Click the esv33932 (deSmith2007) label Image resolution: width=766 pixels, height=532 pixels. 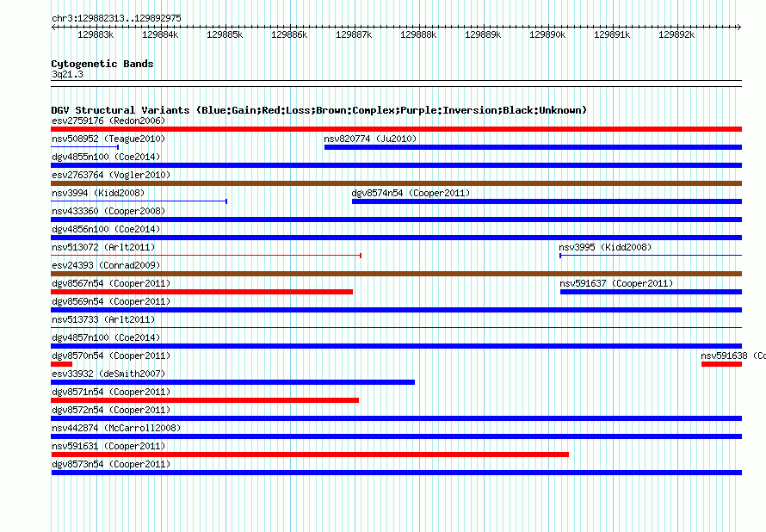pyautogui.click(x=108, y=374)
